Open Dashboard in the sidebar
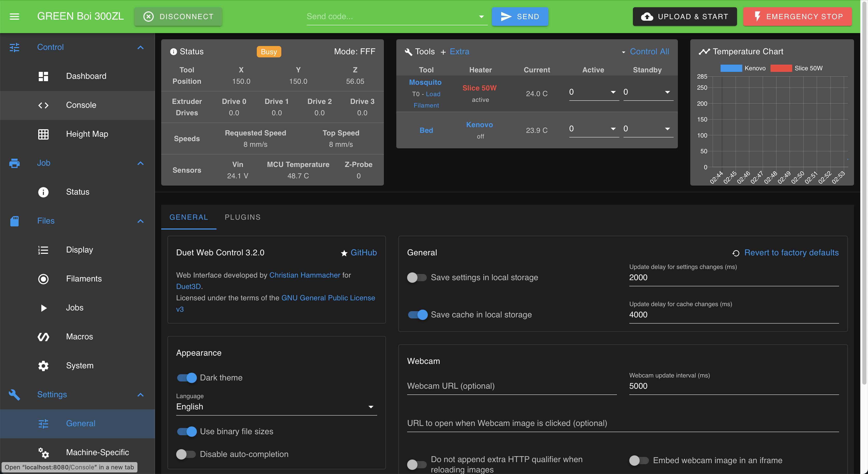Image resolution: width=868 pixels, height=474 pixels. click(86, 76)
